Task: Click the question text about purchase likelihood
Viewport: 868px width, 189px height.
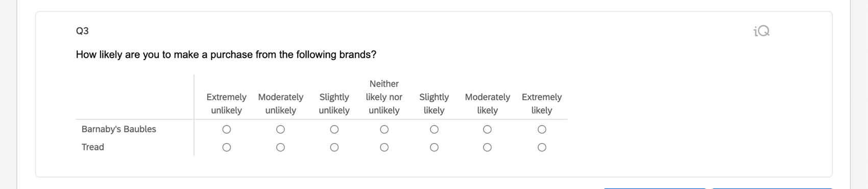Action: coord(226,55)
